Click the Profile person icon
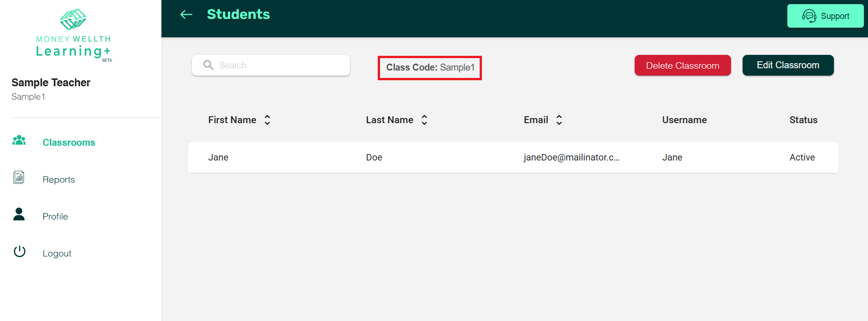This screenshot has height=321, width=868. pos(19,214)
